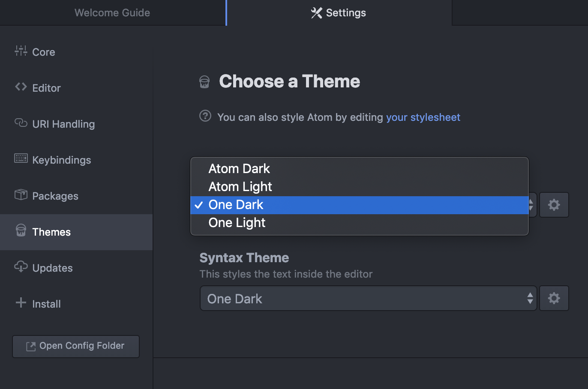This screenshot has height=389, width=588.
Task: Click the question mark help icon
Action: click(205, 116)
